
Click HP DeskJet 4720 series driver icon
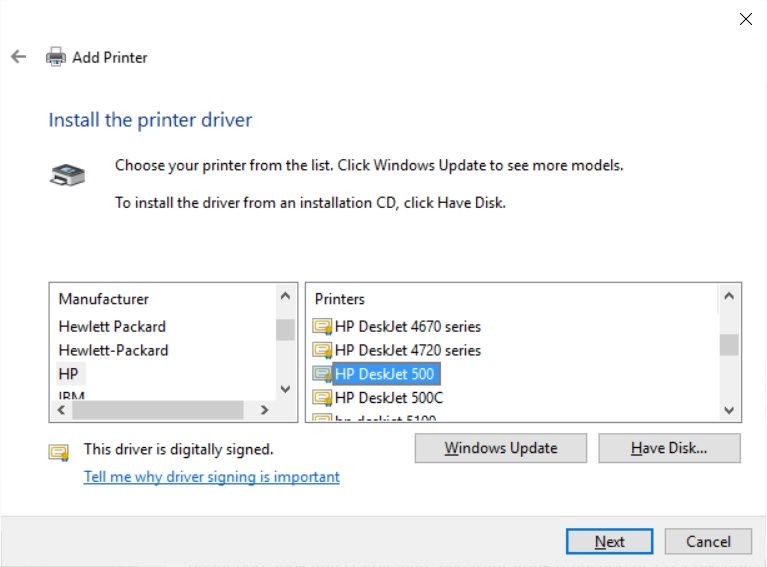point(322,350)
